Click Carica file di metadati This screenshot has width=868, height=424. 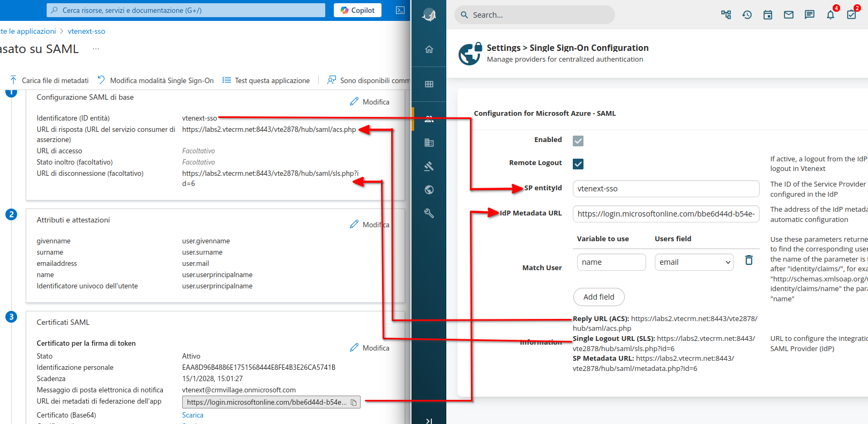(49, 80)
